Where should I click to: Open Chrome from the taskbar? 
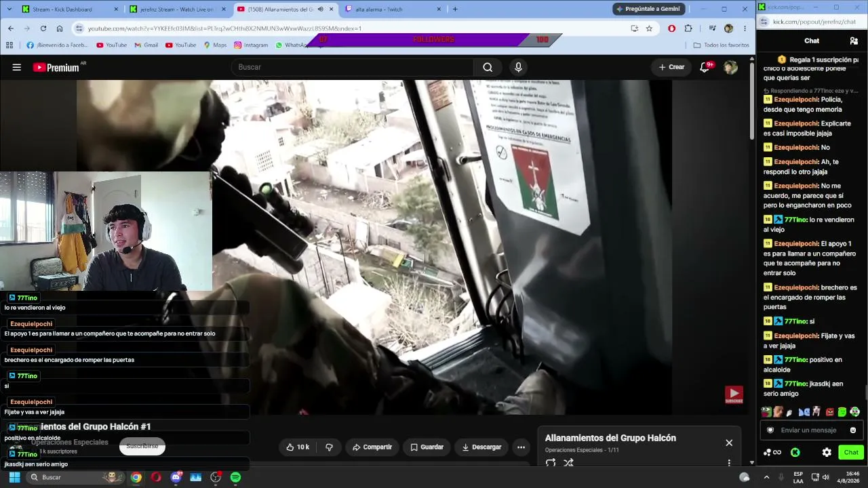(x=136, y=477)
